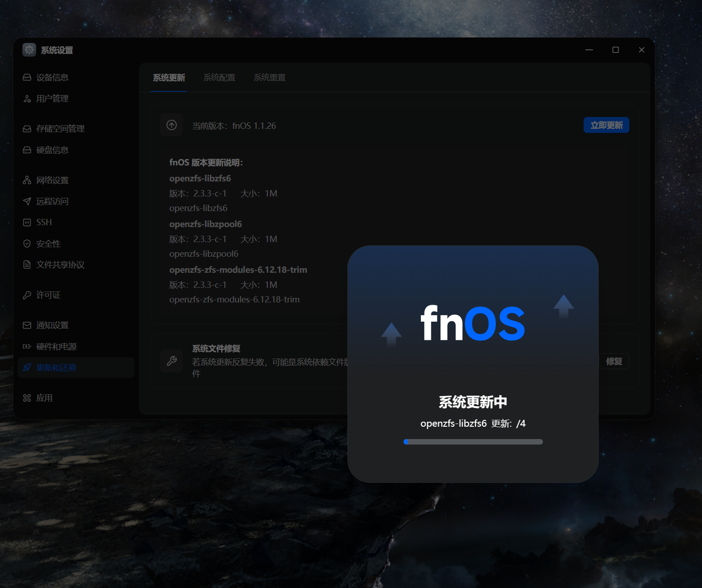The width and height of the screenshot is (702, 588).
Task: Click the 系统更新中 heading
Action: [x=473, y=402]
